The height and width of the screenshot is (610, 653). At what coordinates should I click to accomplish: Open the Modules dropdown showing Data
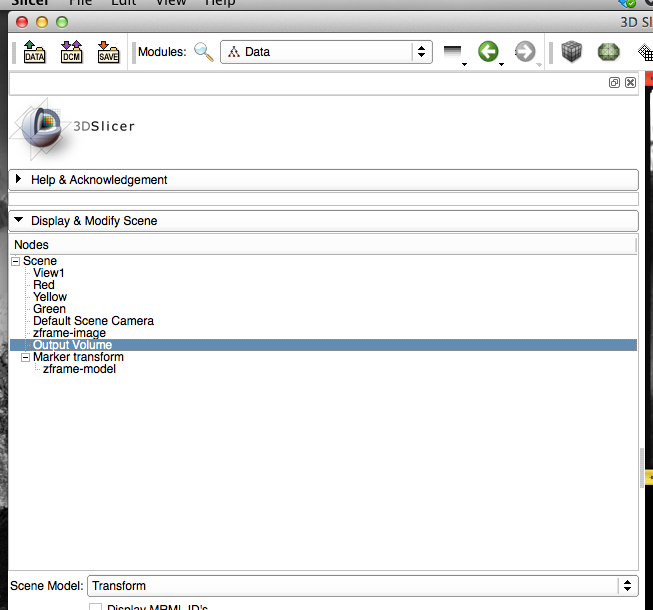[325, 52]
